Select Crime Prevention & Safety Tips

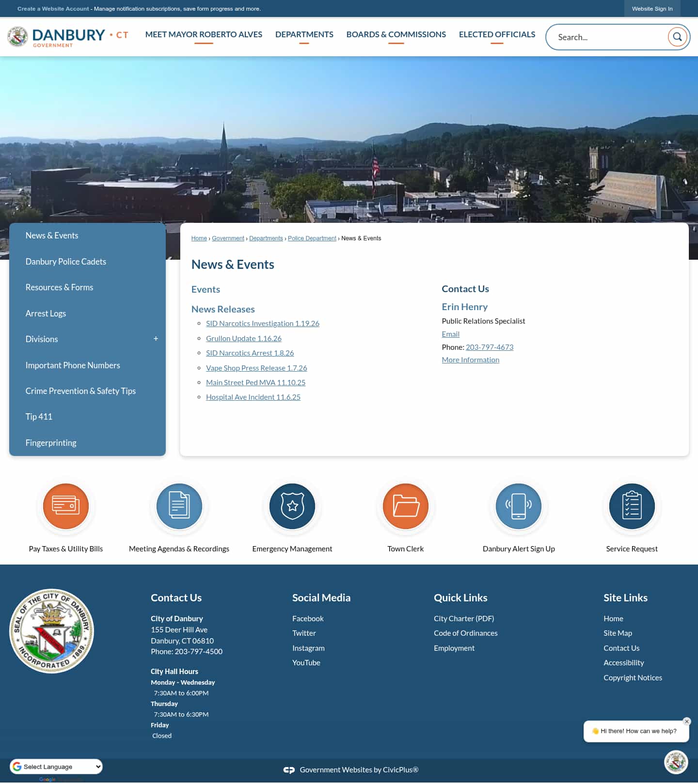click(x=80, y=391)
